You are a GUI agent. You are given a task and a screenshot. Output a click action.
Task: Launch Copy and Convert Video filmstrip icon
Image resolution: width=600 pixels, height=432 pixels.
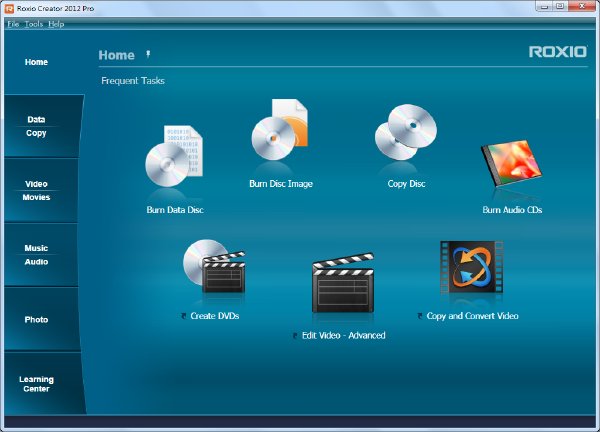(x=471, y=267)
